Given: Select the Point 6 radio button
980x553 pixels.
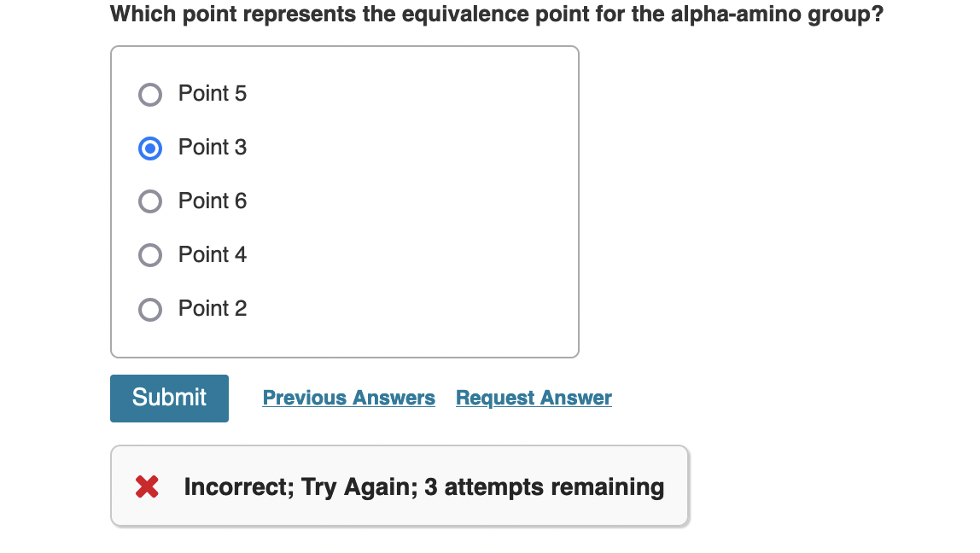Looking at the screenshot, I should click(150, 202).
